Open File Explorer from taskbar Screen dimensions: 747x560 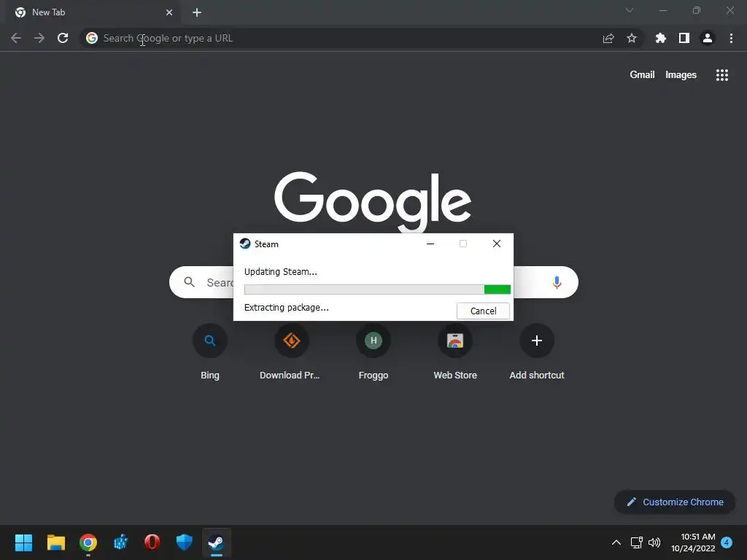coord(55,542)
